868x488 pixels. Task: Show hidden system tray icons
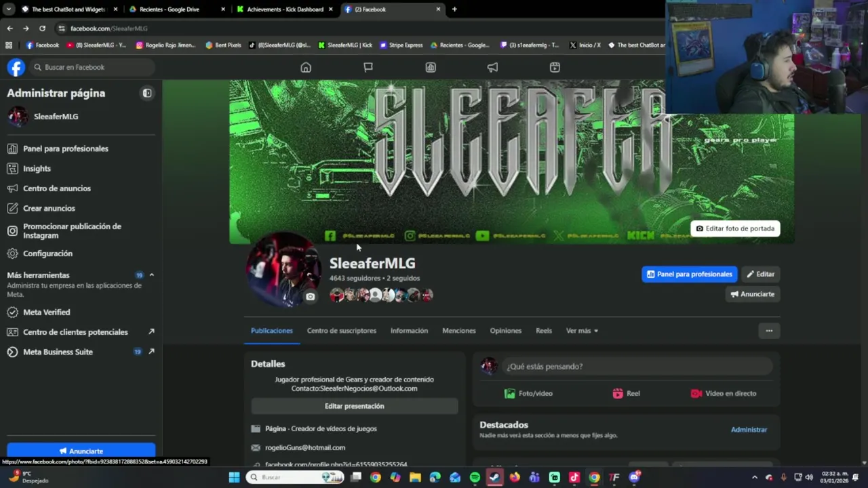754,477
